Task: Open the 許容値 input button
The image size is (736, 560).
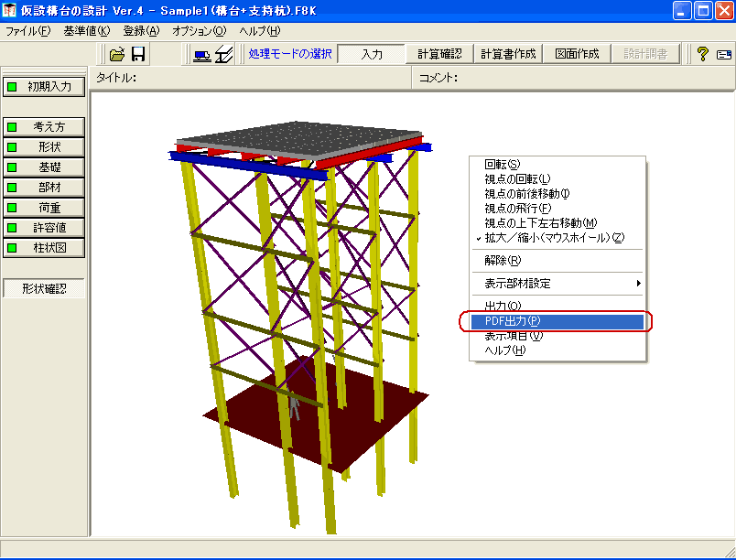Action: coord(44,228)
